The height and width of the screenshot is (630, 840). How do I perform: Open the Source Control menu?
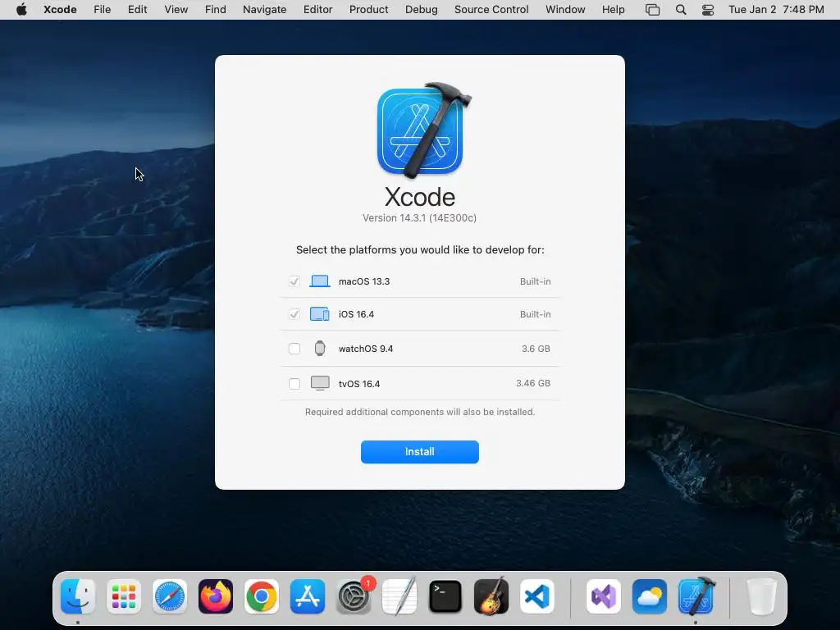click(491, 9)
